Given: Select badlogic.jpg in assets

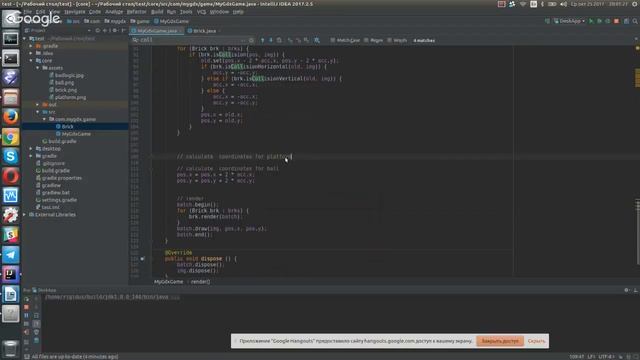Looking at the screenshot, I should click(x=69, y=75).
